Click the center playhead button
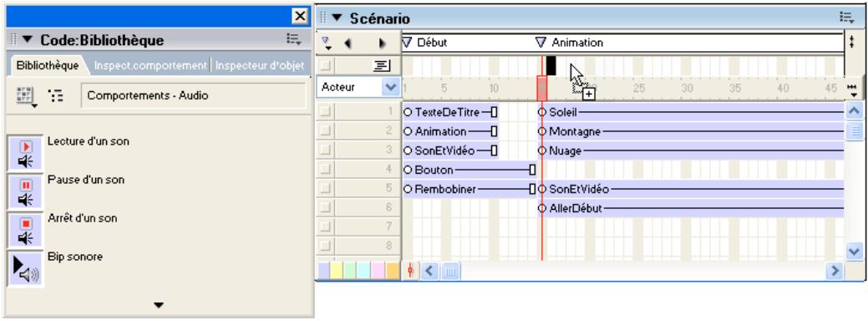The width and height of the screenshot is (868, 321). (410, 271)
